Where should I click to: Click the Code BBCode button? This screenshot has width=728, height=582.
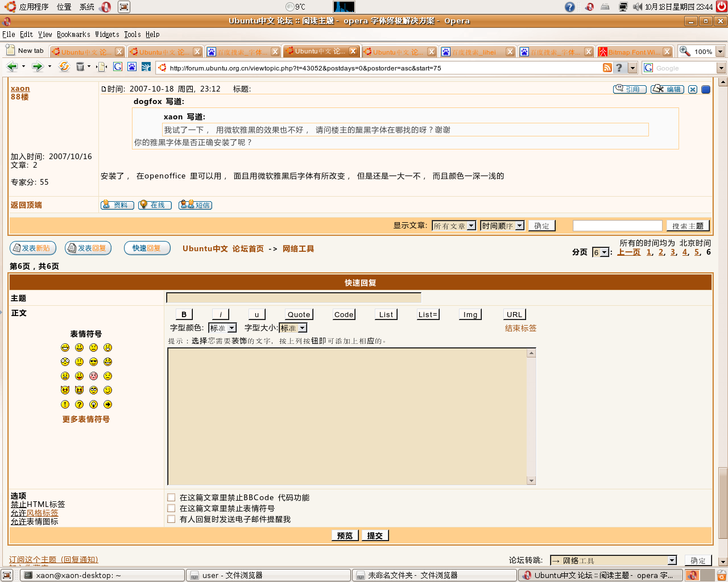pos(344,314)
